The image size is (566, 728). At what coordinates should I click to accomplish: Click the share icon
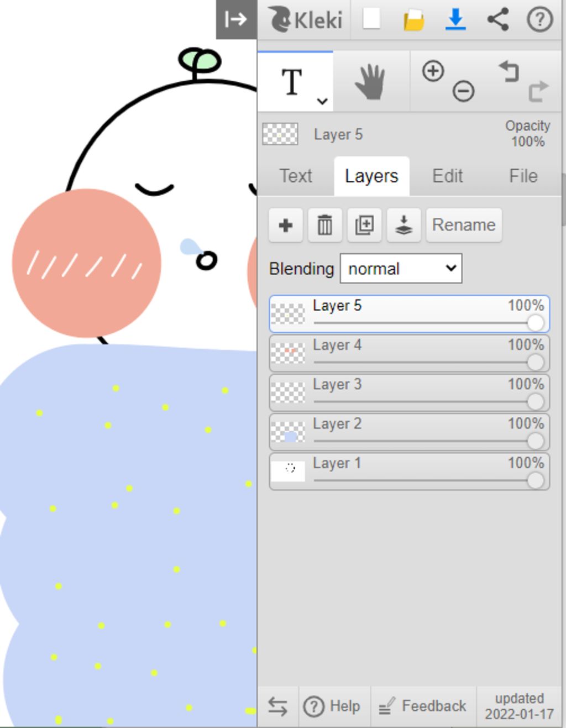click(x=497, y=19)
